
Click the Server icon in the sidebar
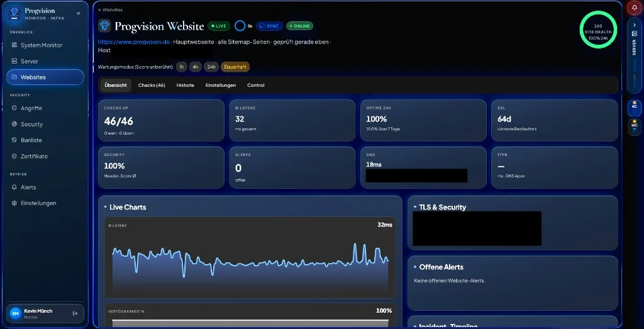(x=14, y=61)
